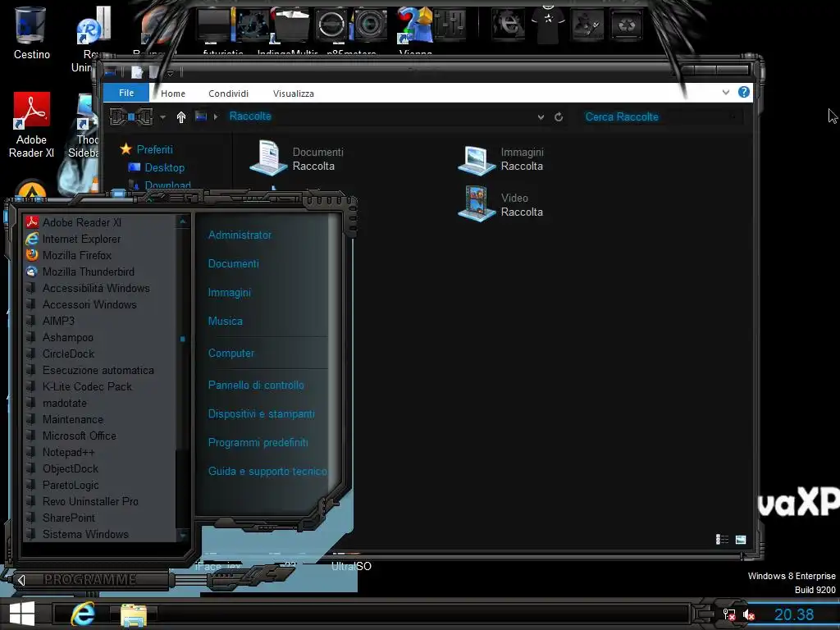The height and width of the screenshot is (630, 840).
Task: Open Adobe Reader XI from start menu
Action: [x=81, y=222]
